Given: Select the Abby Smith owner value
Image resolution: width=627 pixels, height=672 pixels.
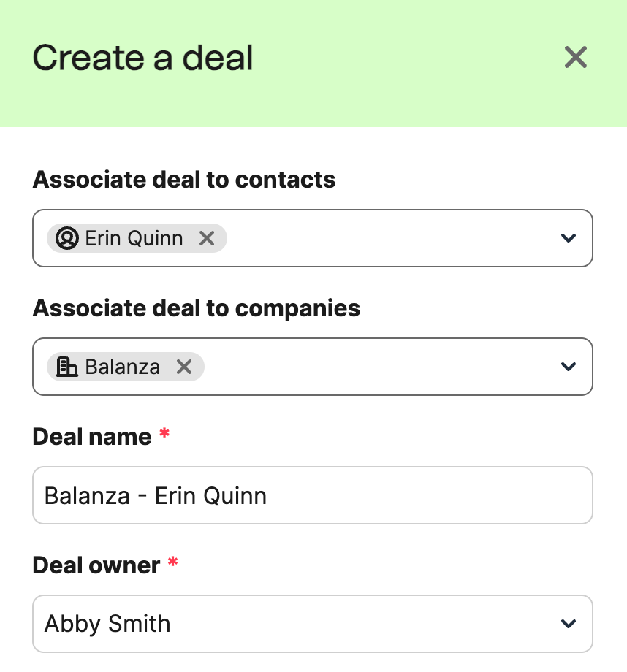Looking at the screenshot, I should coord(107,624).
